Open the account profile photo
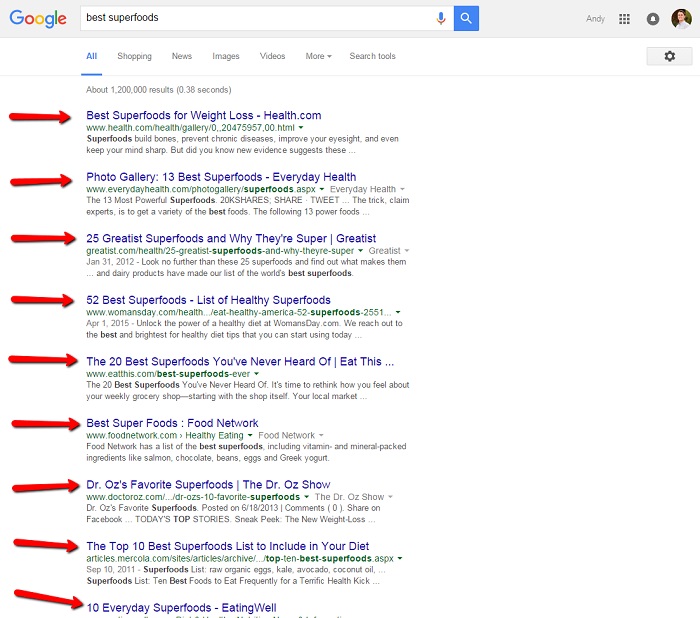 (681, 19)
